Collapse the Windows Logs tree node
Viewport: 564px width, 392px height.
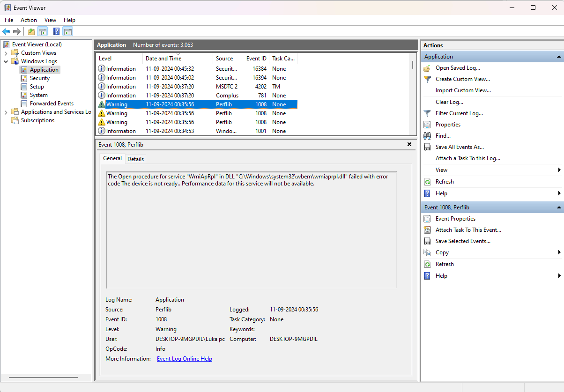tap(6, 61)
